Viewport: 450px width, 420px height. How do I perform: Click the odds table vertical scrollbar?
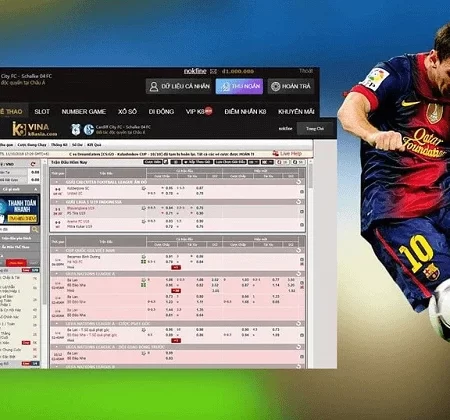(x=310, y=177)
